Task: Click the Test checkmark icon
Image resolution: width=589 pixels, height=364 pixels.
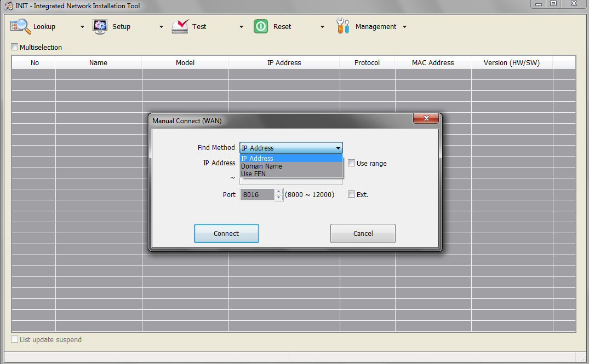Action: pyautogui.click(x=180, y=27)
